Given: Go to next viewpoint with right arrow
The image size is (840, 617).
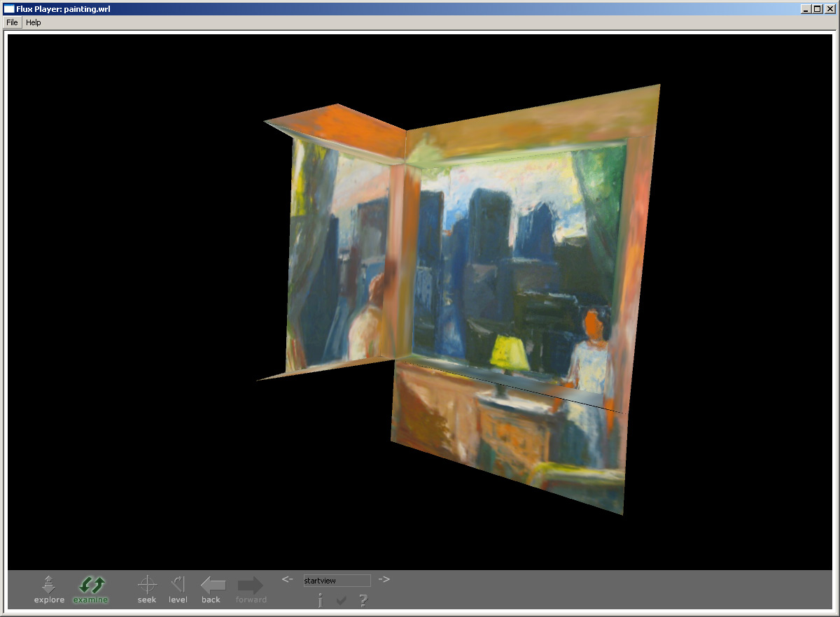Looking at the screenshot, I should point(384,579).
